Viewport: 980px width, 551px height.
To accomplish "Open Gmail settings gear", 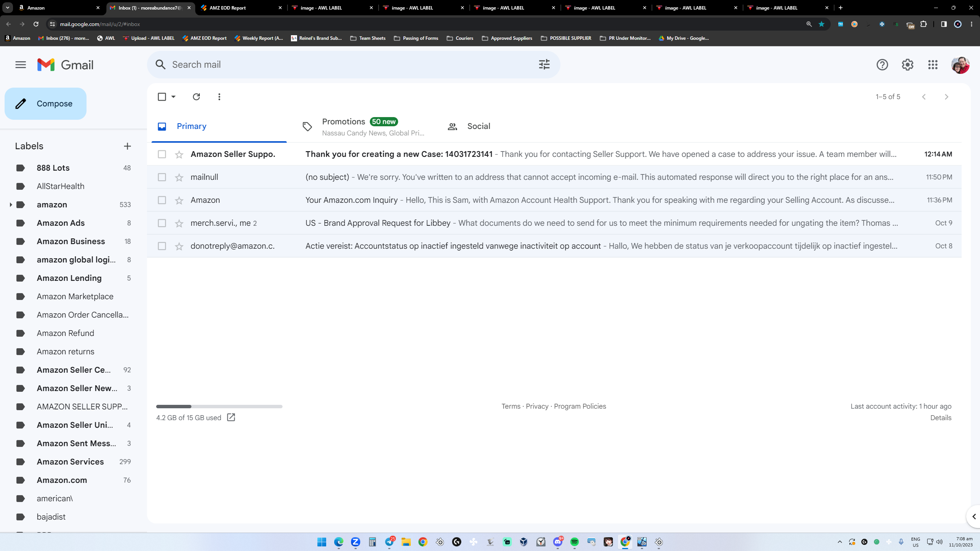I will click(907, 65).
